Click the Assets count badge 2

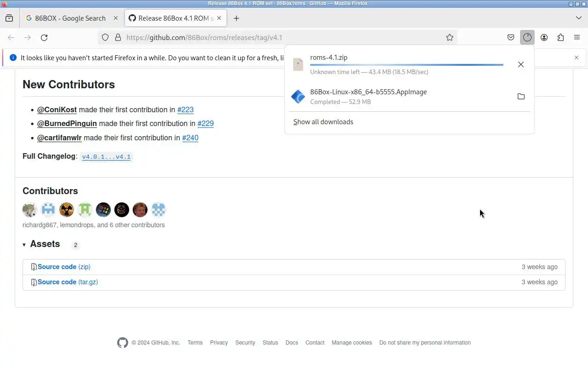pyautogui.click(x=75, y=245)
